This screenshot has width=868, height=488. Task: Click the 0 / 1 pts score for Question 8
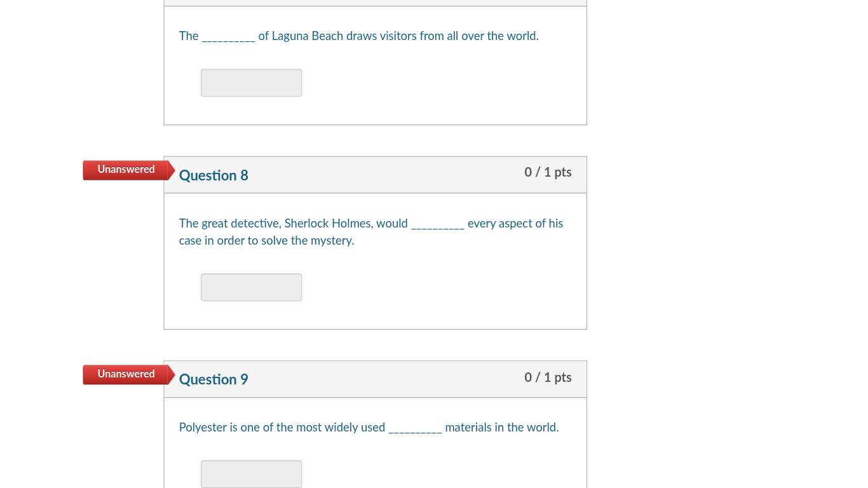[x=548, y=172]
